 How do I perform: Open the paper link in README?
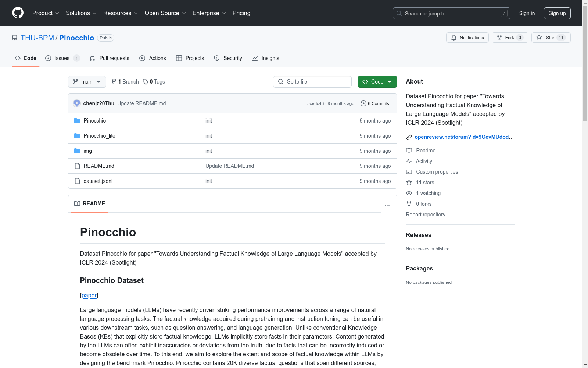(89, 295)
